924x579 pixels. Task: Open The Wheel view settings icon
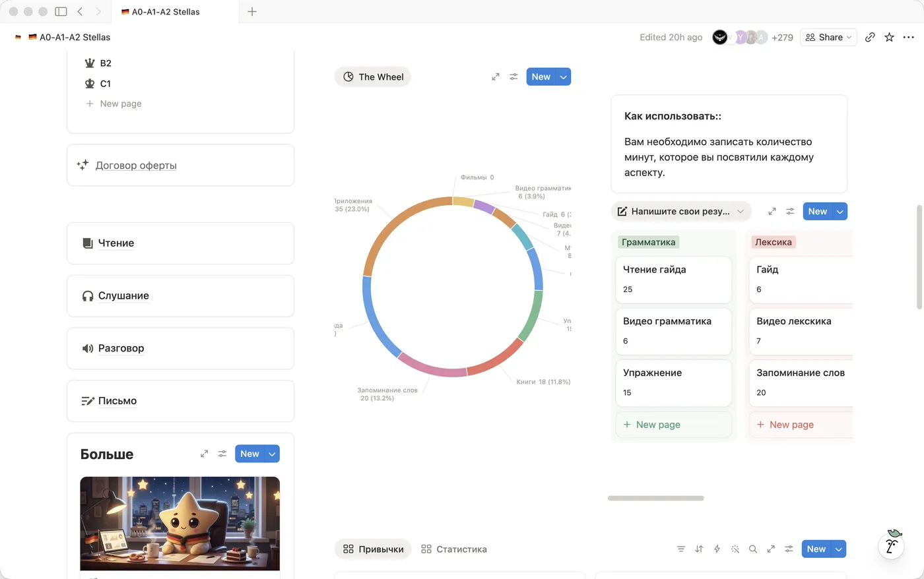click(513, 77)
